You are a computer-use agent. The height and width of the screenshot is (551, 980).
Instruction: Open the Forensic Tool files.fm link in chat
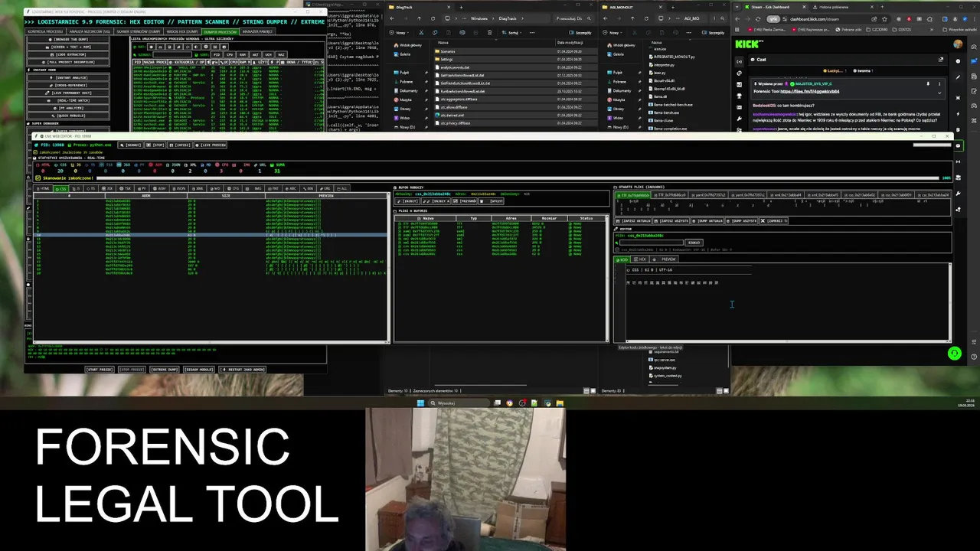tap(809, 91)
